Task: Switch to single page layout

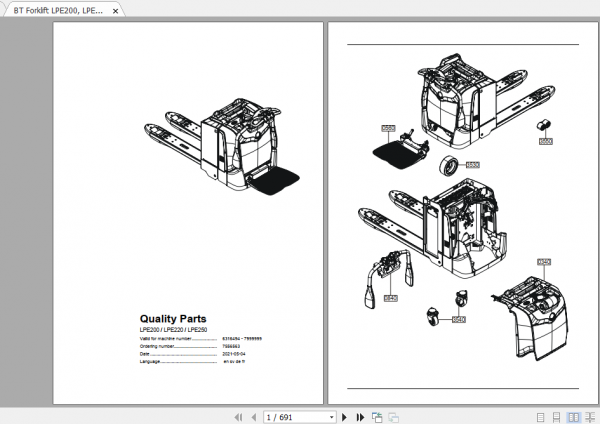Action: pyautogui.click(x=540, y=417)
